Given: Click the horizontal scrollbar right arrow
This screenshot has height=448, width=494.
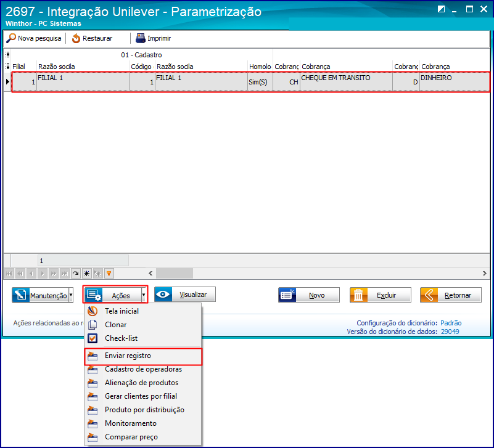Looking at the screenshot, I should point(485,273).
